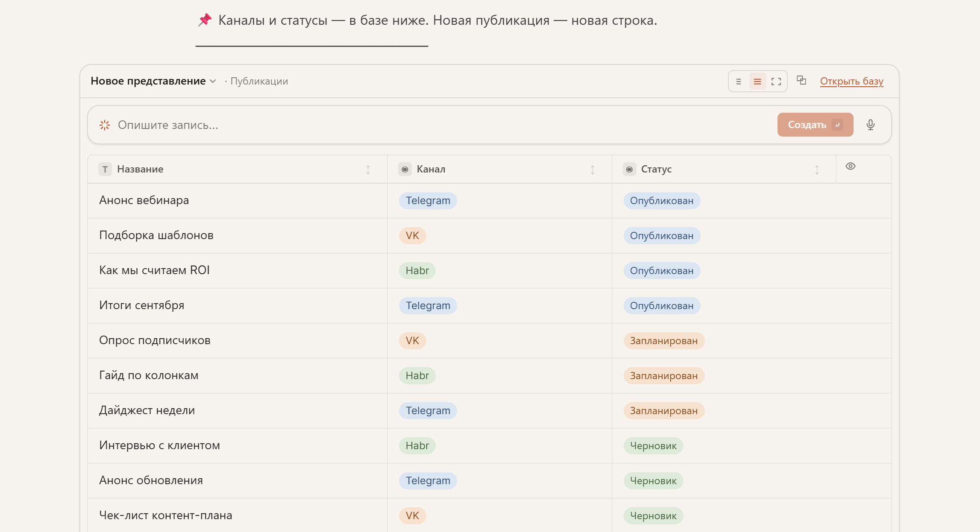
Task: Click the text type icon beside Название
Action: click(x=105, y=170)
